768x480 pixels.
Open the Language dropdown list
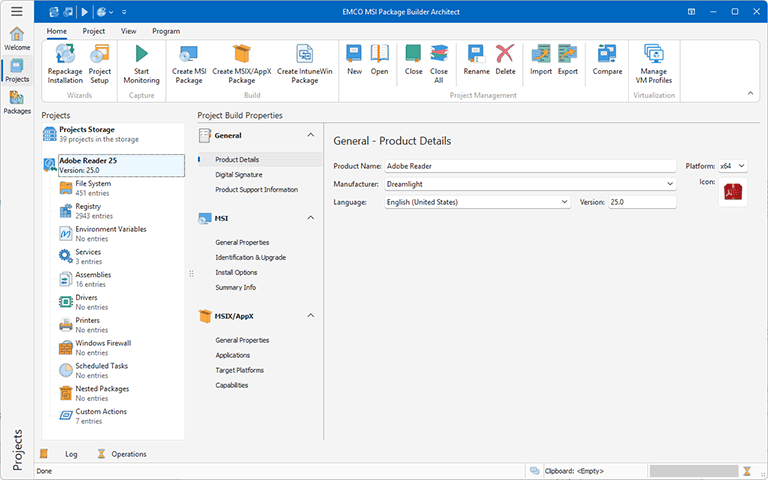(x=566, y=202)
